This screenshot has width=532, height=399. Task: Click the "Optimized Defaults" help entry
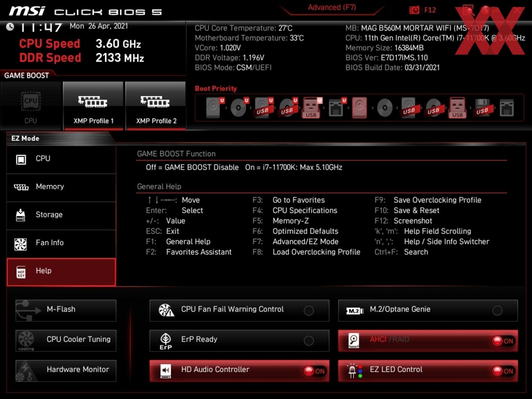click(x=305, y=231)
